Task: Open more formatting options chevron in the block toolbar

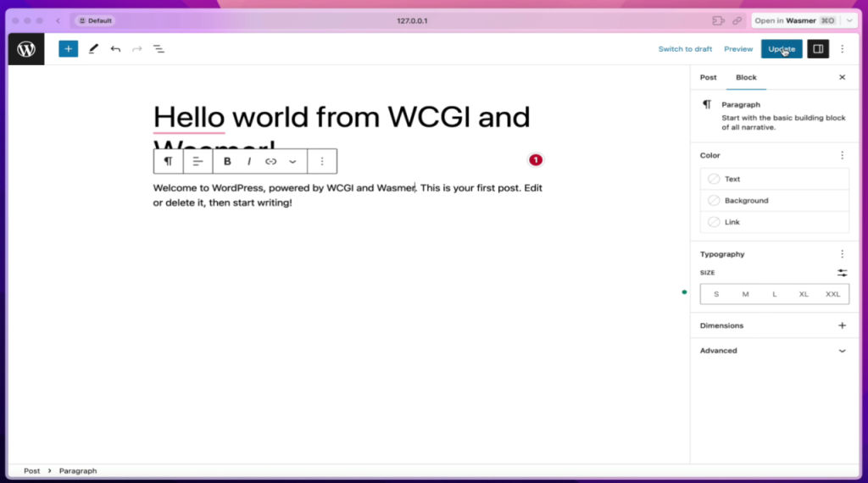Action: [x=292, y=161]
